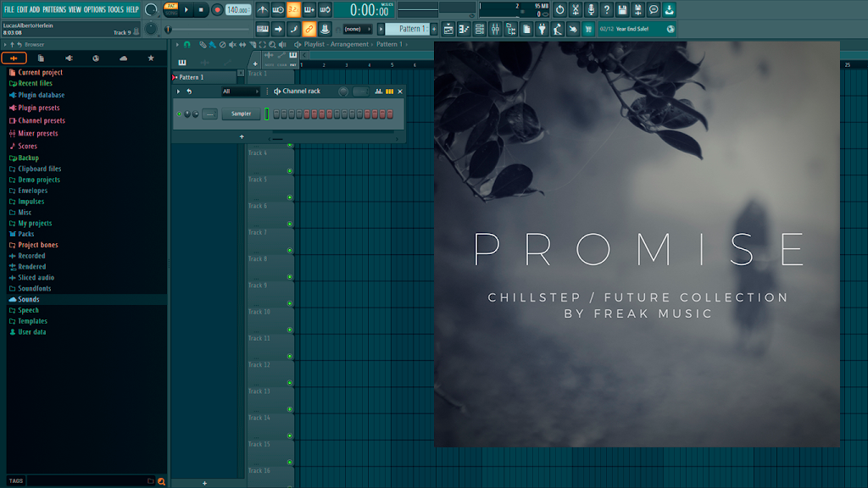
Task: Open the piano roll icon
Action: coord(464,30)
